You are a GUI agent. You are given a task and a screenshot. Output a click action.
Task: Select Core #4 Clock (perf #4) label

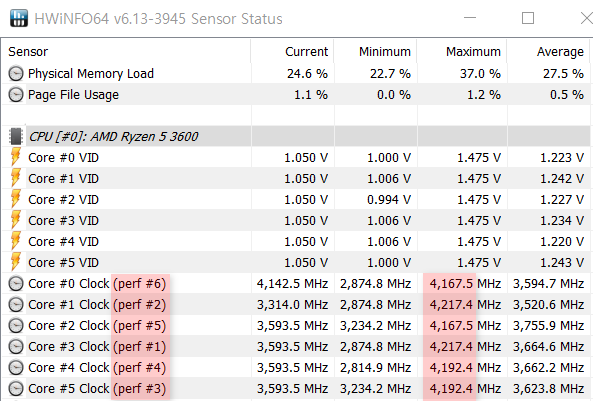tap(97, 368)
